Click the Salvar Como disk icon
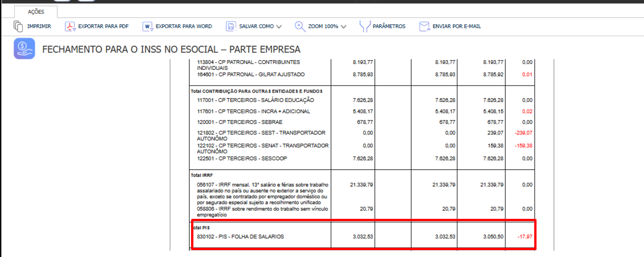The width and height of the screenshot is (644, 257). coord(231,27)
